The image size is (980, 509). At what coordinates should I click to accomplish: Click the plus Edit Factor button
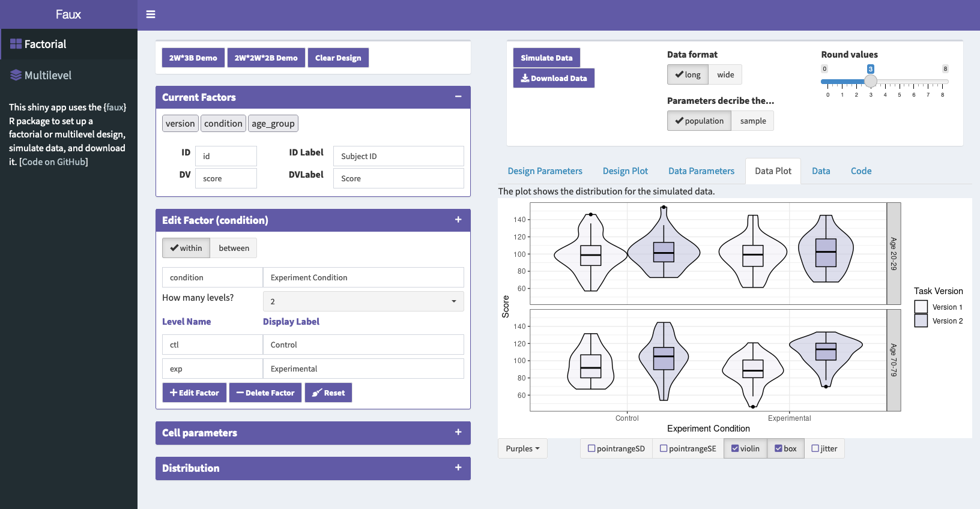[195, 393]
